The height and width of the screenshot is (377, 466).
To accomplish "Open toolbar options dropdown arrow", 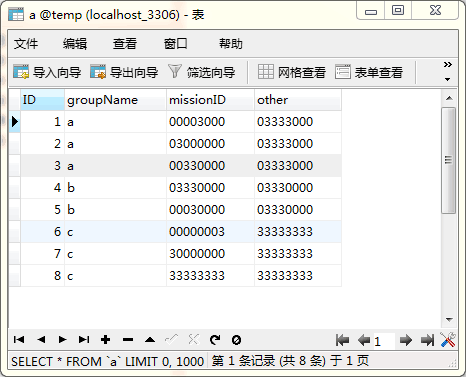I will point(448,79).
